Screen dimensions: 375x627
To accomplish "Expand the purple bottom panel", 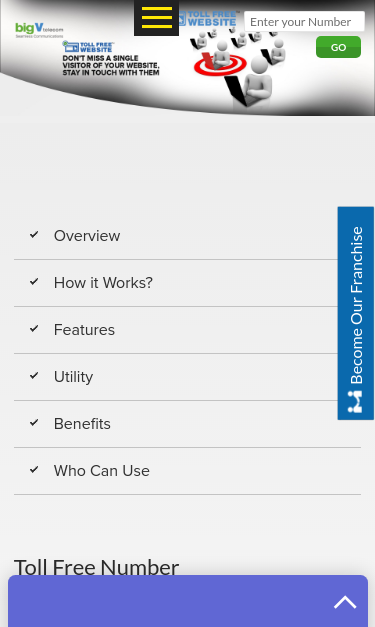I will pyautogui.click(x=188, y=601).
